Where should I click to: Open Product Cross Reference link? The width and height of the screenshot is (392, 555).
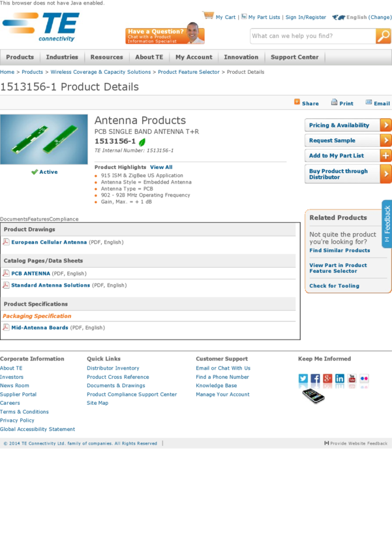[118, 377]
